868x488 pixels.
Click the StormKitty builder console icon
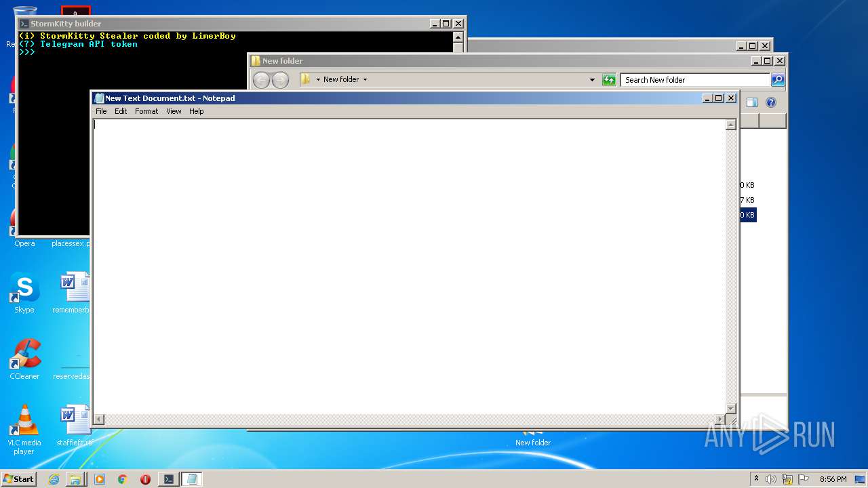point(24,24)
